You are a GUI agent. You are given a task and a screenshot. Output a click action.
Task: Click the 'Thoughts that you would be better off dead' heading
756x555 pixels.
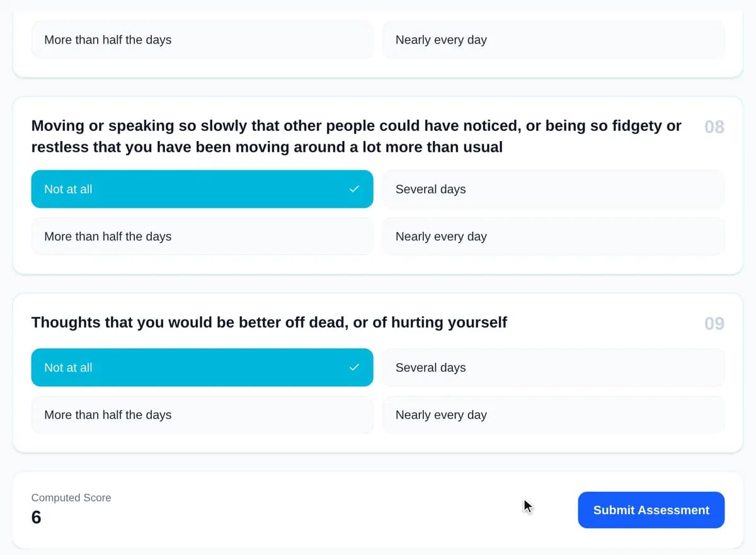pos(269,323)
